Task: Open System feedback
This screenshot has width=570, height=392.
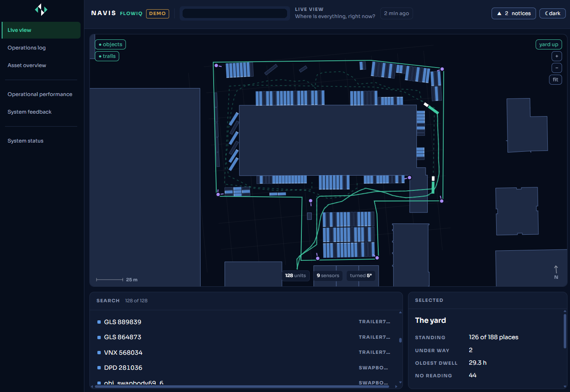Action: click(x=41, y=112)
